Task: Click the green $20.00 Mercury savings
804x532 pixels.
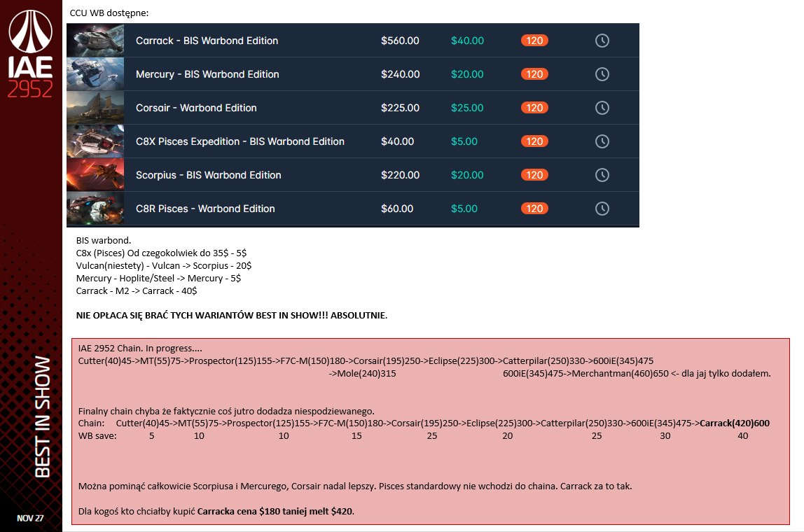Action: 467,74
